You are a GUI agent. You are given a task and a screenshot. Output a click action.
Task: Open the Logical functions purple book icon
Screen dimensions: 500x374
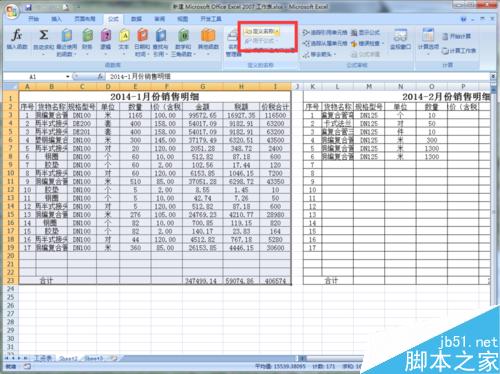(106, 35)
